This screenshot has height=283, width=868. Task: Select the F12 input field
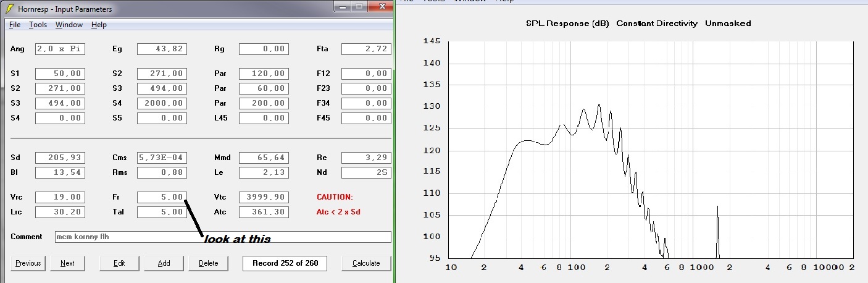pos(366,74)
